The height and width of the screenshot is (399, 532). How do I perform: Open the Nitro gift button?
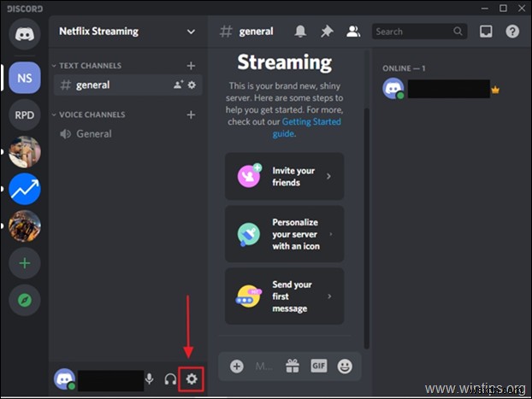click(x=293, y=367)
